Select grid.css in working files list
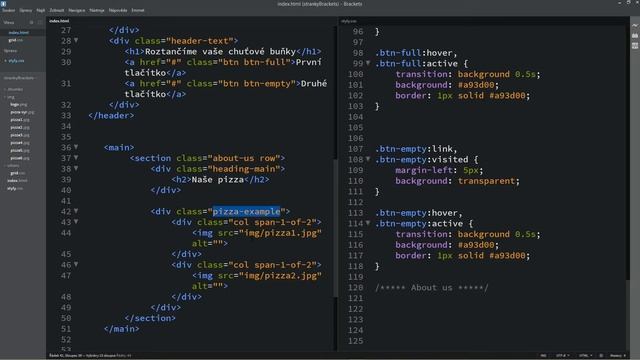This screenshot has height=360, width=640. click(16, 40)
